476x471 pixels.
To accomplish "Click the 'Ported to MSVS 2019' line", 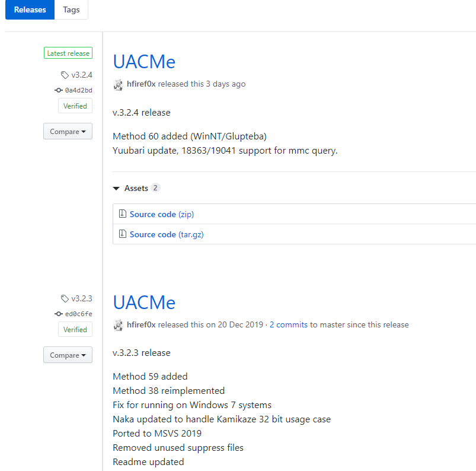I will pos(157,434).
